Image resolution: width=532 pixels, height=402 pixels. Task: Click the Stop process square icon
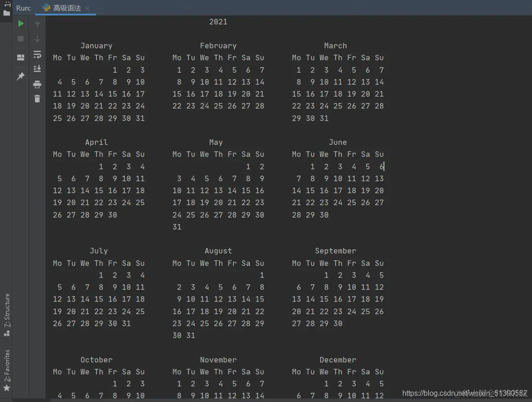(21, 39)
